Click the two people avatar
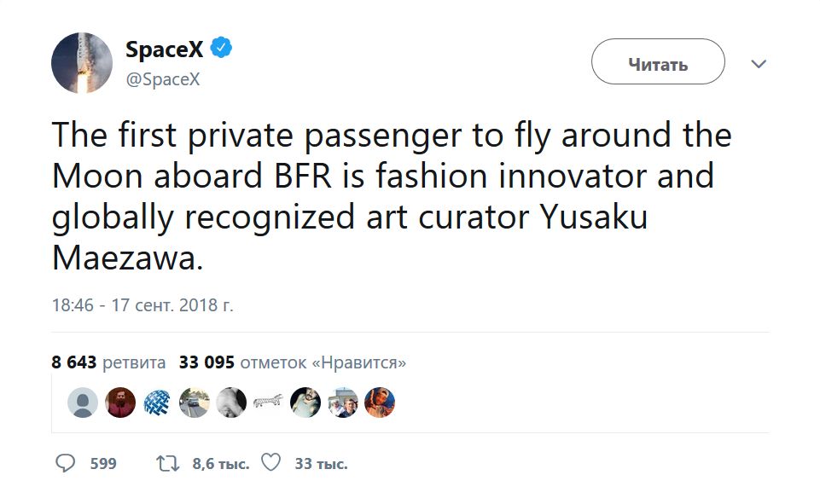820x504 pixels. (x=342, y=403)
